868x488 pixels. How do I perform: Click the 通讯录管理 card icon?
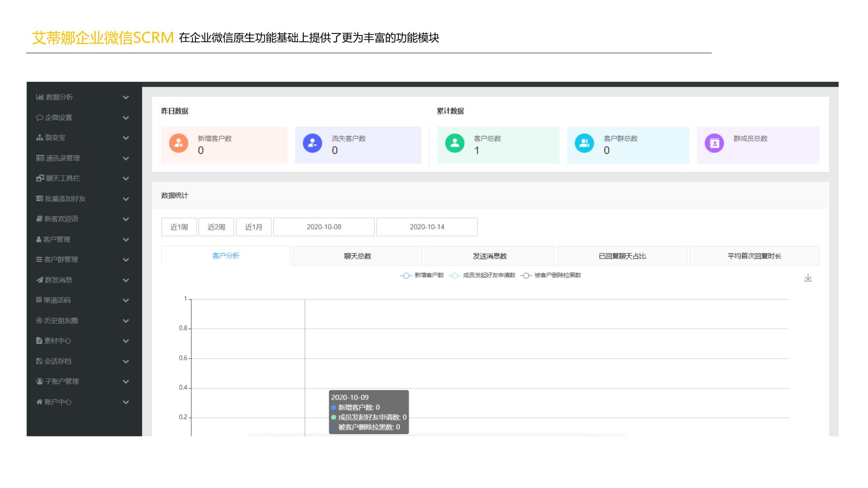[x=40, y=158]
